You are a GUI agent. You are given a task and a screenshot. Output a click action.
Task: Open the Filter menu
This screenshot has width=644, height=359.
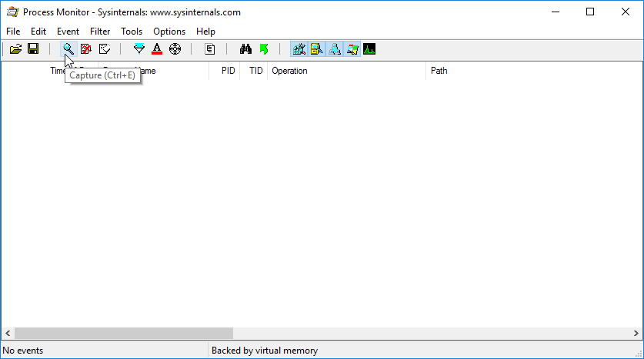[x=100, y=32]
